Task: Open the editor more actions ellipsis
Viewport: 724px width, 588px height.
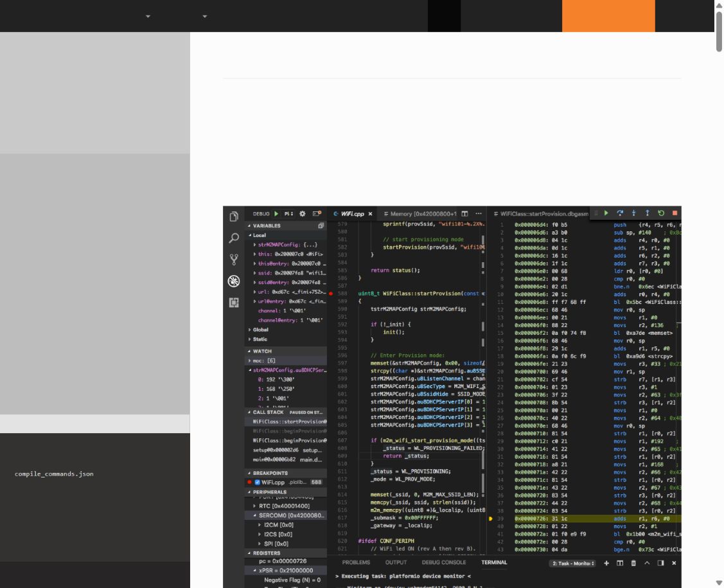Action: tap(479, 214)
